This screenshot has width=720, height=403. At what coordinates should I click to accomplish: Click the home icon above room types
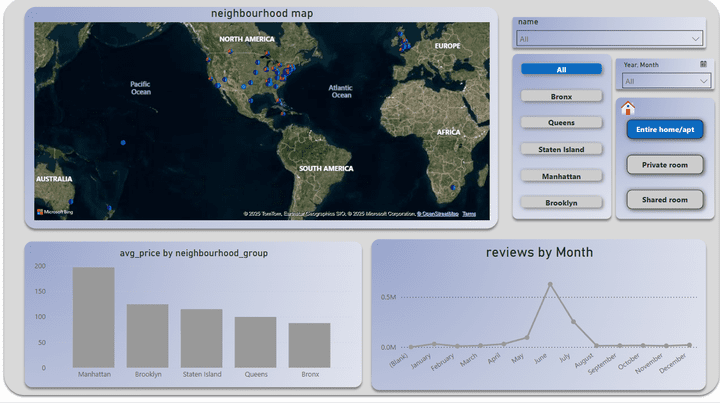point(628,109)
